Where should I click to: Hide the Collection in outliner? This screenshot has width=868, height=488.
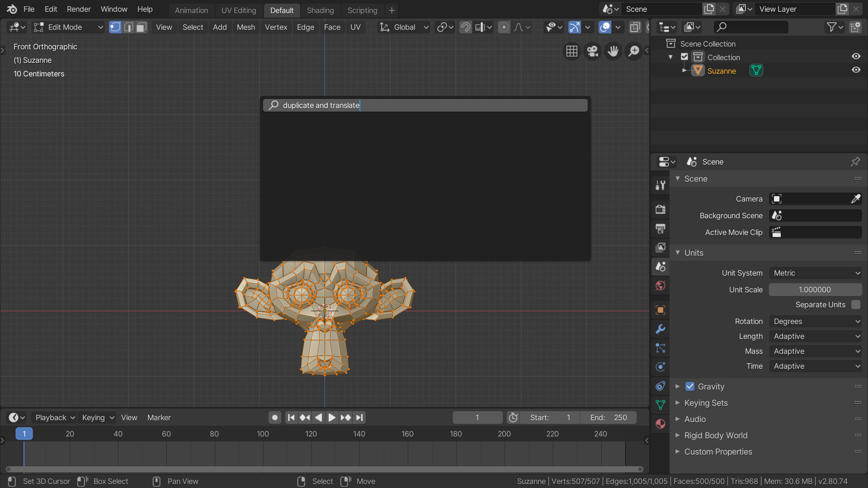pyautogui.click(x=856, y=56)
